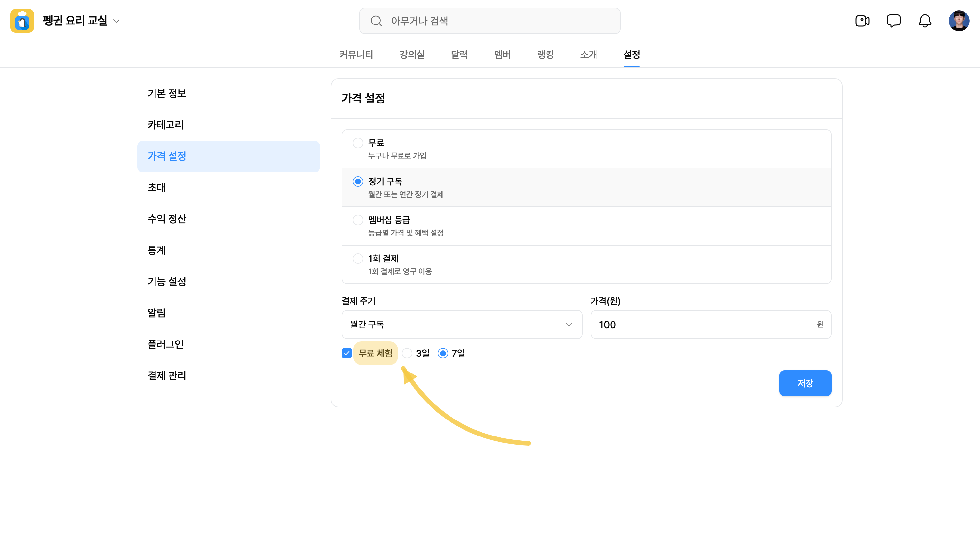The image size is (980, 555).
Task: Select the 7일 trial radio button
Action: click(443, 353)
